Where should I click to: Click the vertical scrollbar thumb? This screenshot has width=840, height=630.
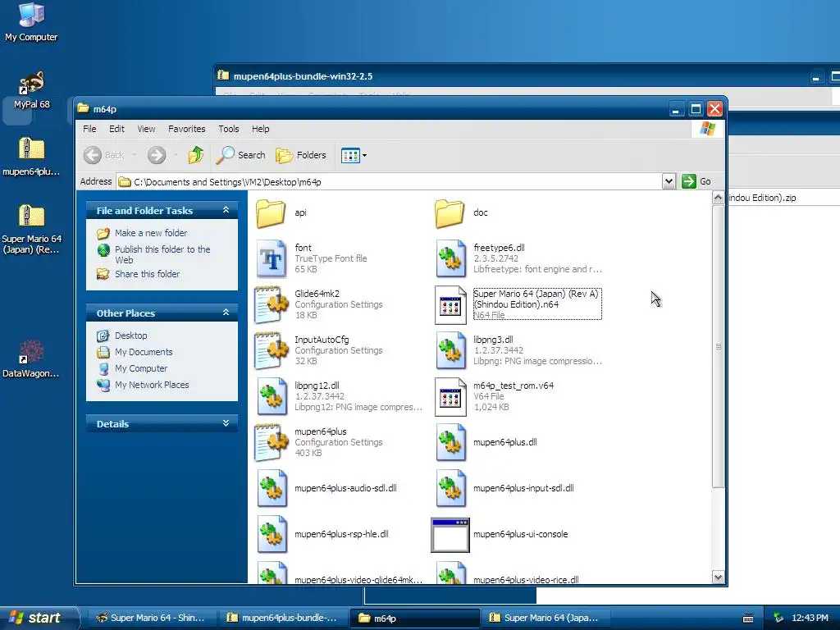coord(718,346)
